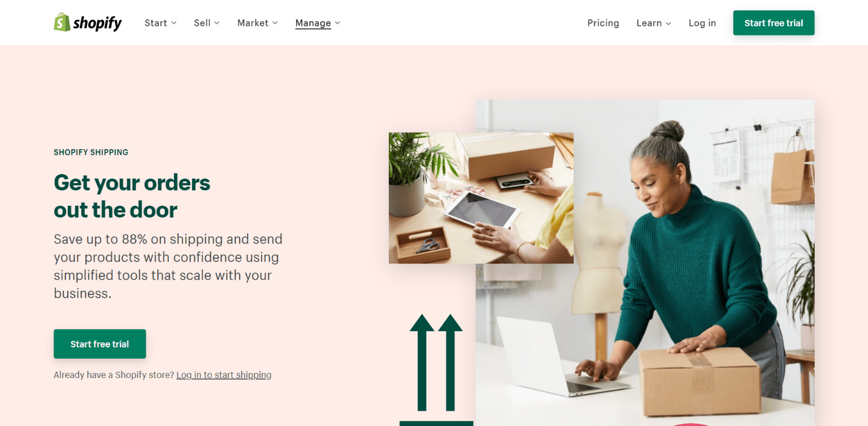Click the double upward arrows graphic

pyautogui.click(x=436, y=362)
